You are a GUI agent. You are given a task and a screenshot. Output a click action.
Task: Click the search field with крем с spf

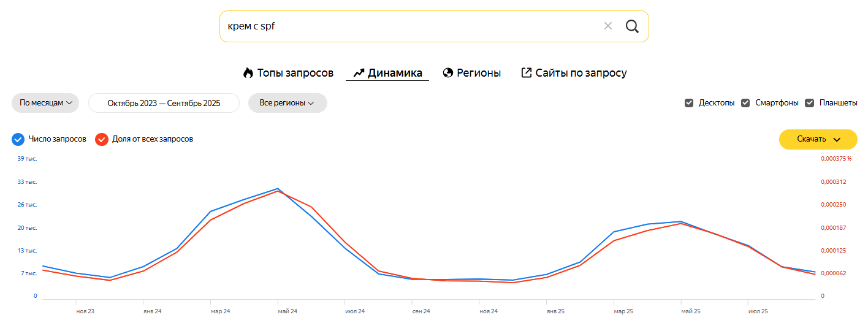pyautogui.click(x=405, y=26)
